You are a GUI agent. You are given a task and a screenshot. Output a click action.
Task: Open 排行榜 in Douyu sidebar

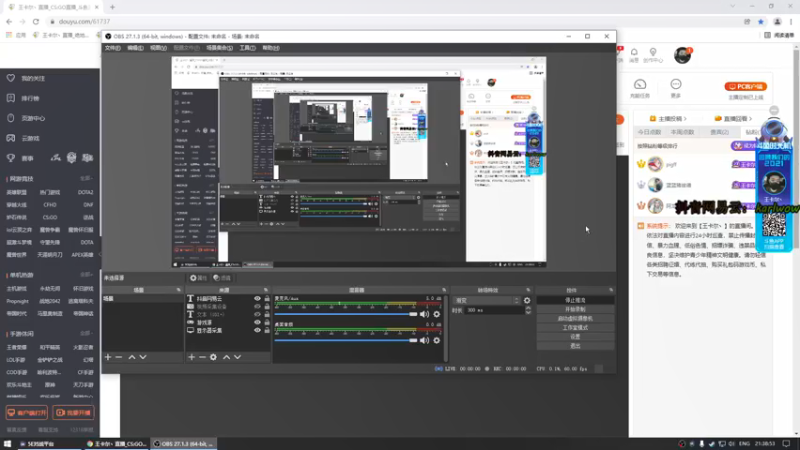click(x=30, y=98)
